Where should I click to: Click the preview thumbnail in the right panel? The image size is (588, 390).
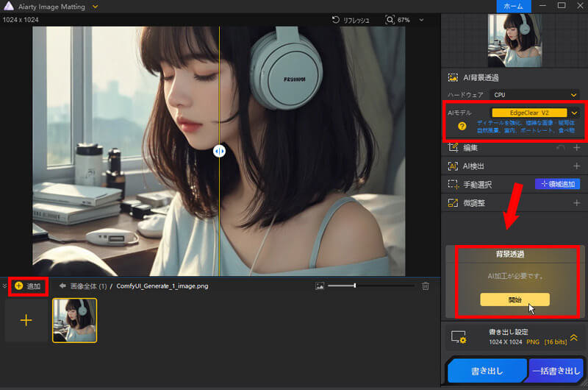(514, 40)
